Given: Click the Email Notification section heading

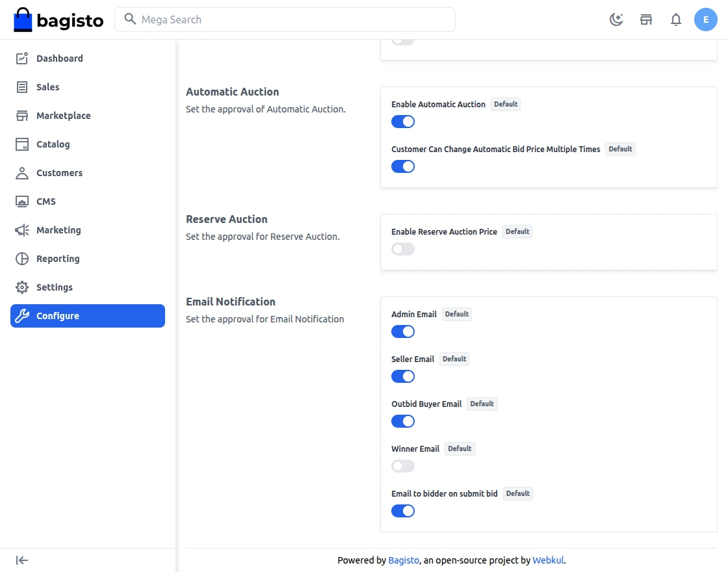Looking at the screenshot, I should click(230, 302).
